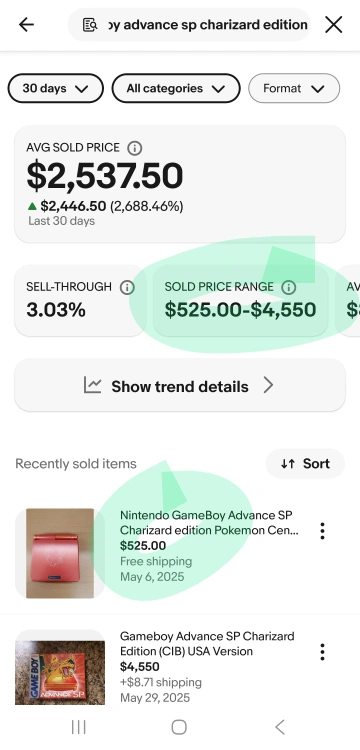This screenshot has width=360, height=750.
Task: Open info icon next to SELL-THROUGH
Action: pos(127,287)
